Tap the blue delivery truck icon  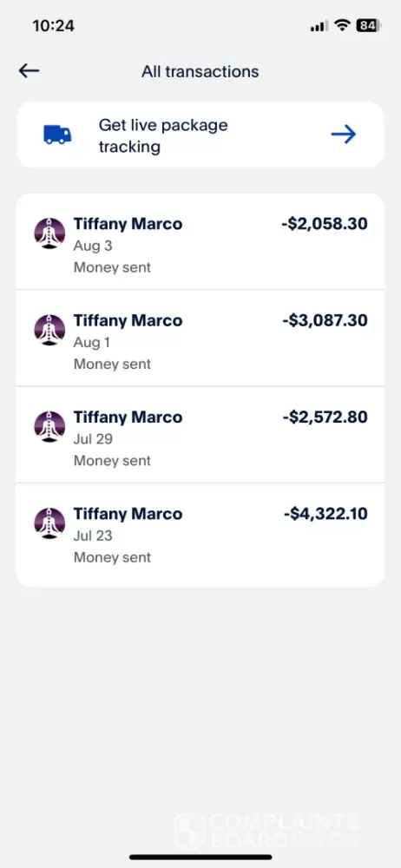point(57,135)
